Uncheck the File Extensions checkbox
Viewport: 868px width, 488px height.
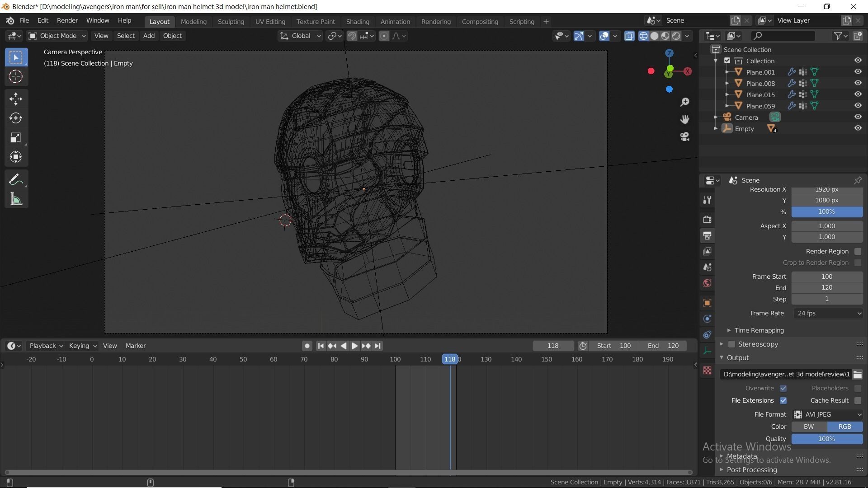783,400
